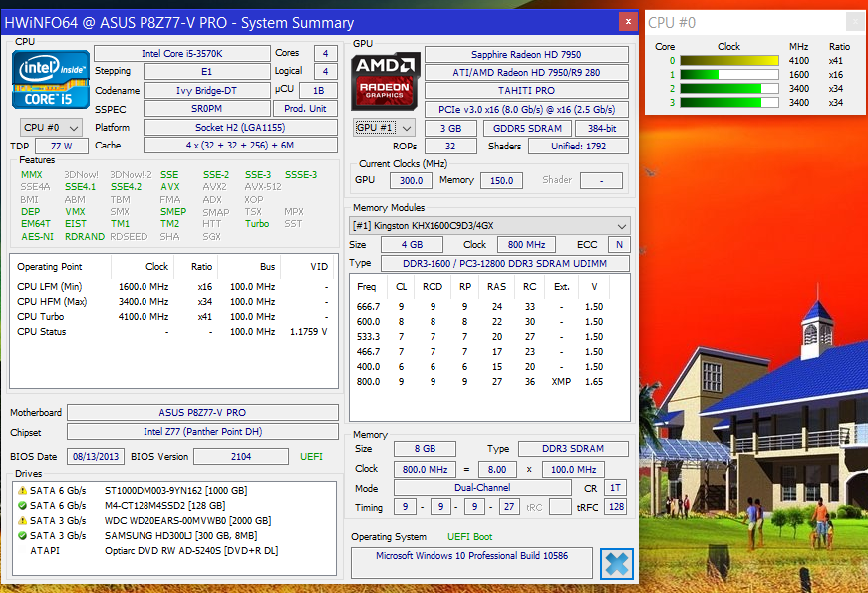Click green check icon for M4-CT128M4SSD2 drive
This screenshot has height=593, width=868.
(x=22, y=505)
